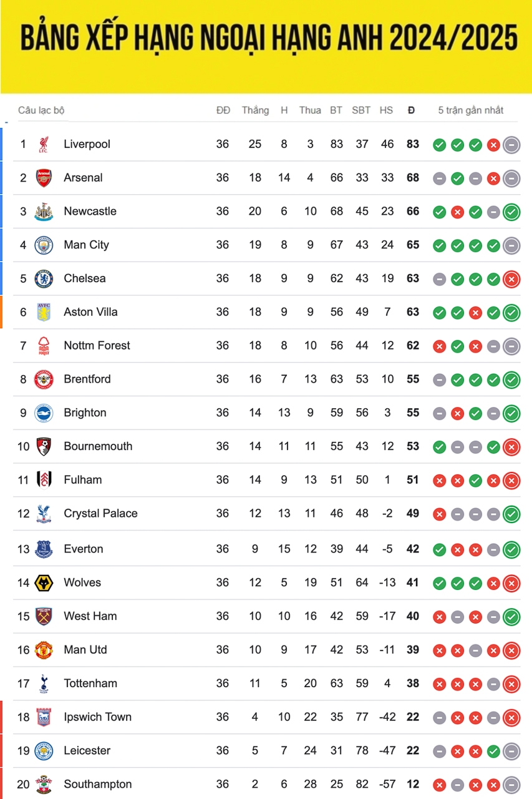Click the Tottenham crest icon
Screen dimensions: 532x799
pos(44,684)
